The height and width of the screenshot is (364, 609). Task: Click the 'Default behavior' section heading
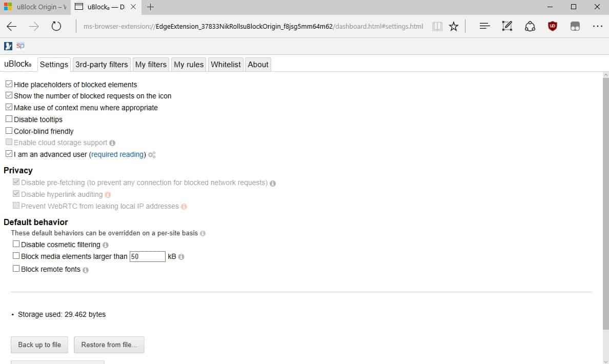click(36, 222)
